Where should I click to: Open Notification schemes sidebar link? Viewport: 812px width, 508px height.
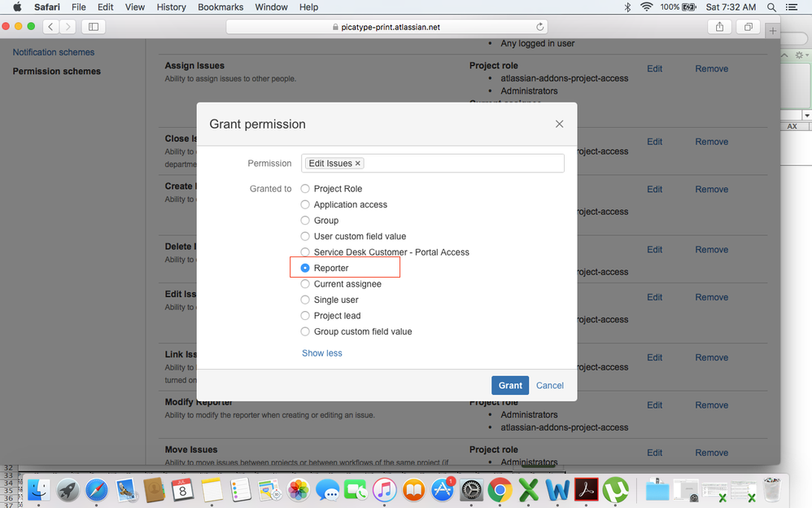(x=54, y=52)
